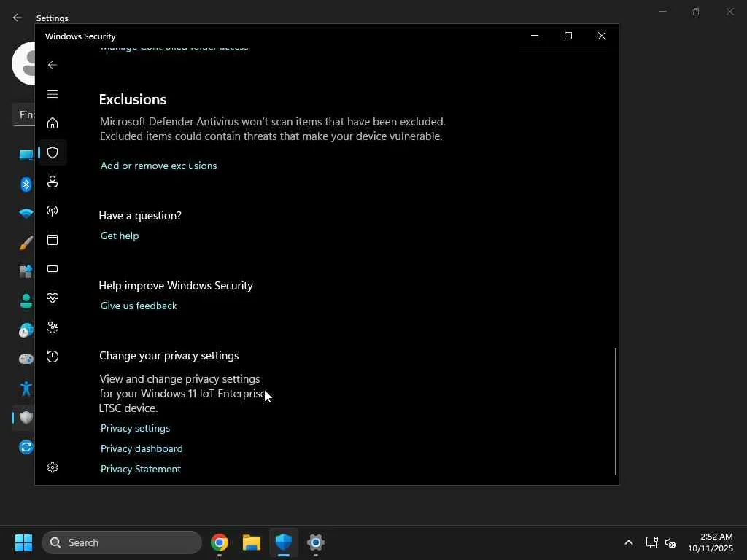Open Accessibility icon in Settings sidebar

26,389
